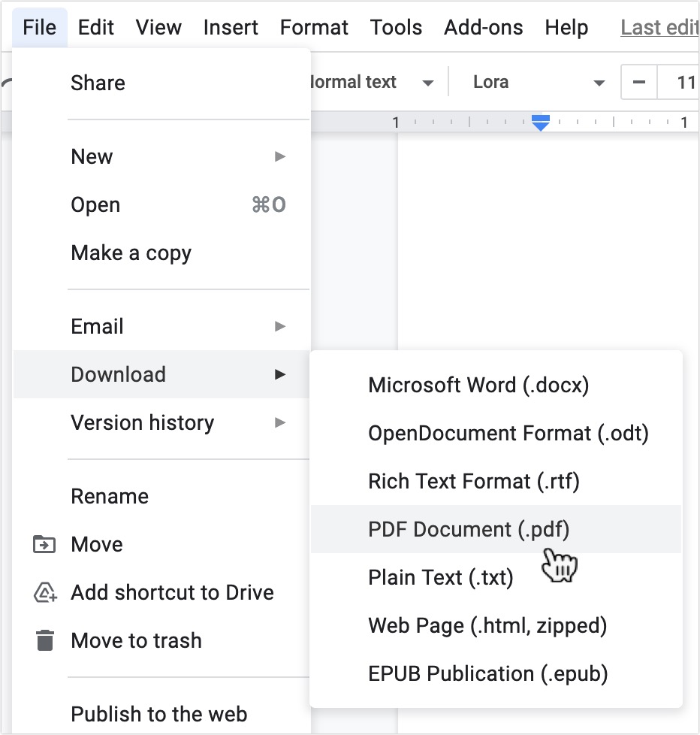Expand the Version history submenu
The width and height of the screenshot is (700, 735).
(x=161, y=422)
